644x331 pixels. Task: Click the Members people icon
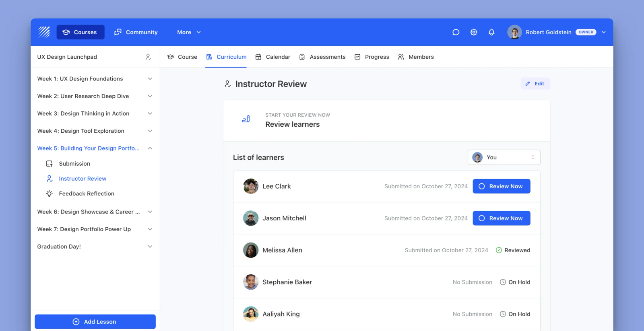(401, 57)
